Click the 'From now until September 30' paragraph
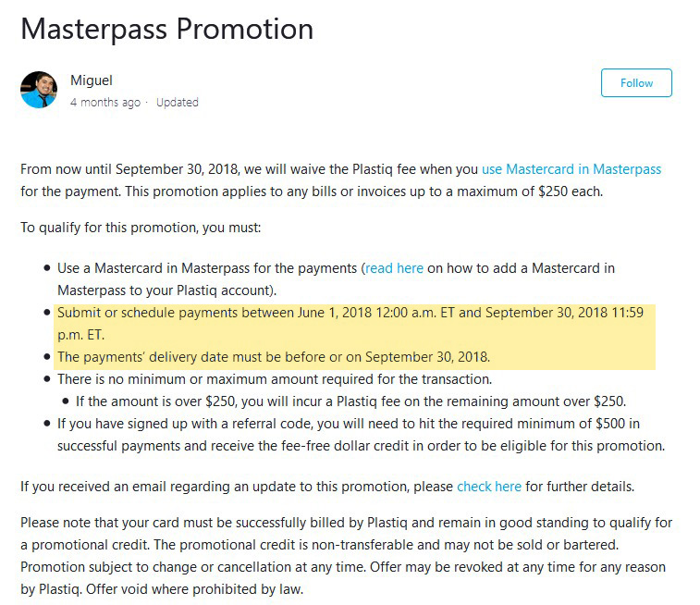The image size is (700, 605). coord(340,180)
